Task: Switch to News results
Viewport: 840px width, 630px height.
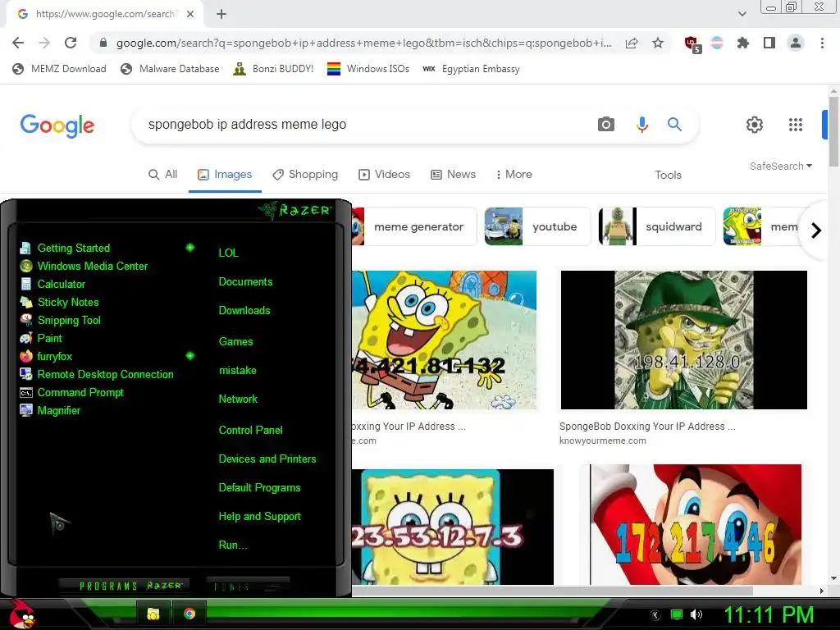Action: (x=453, y=175)
